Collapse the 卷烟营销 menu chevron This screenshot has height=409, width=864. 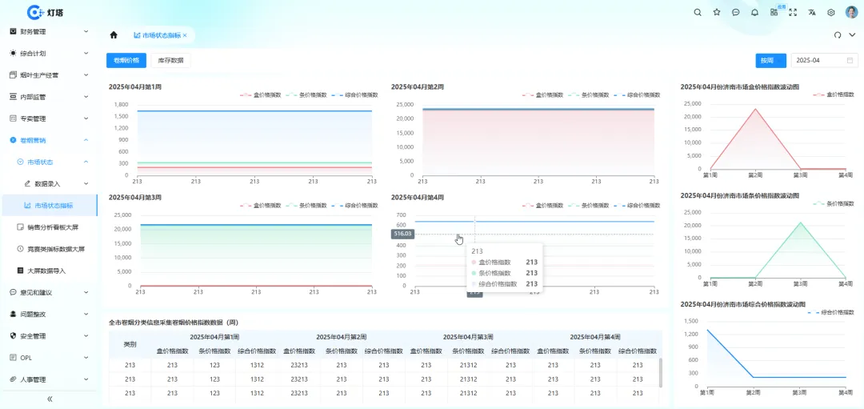tap(86, 140)
